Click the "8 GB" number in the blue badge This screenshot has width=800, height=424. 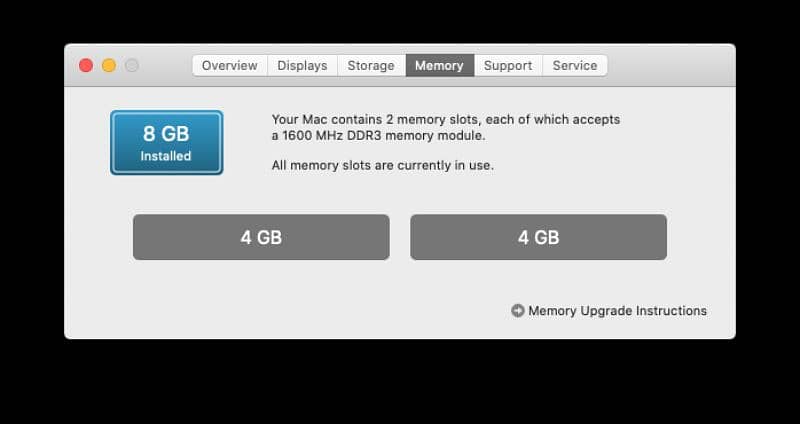166,134
